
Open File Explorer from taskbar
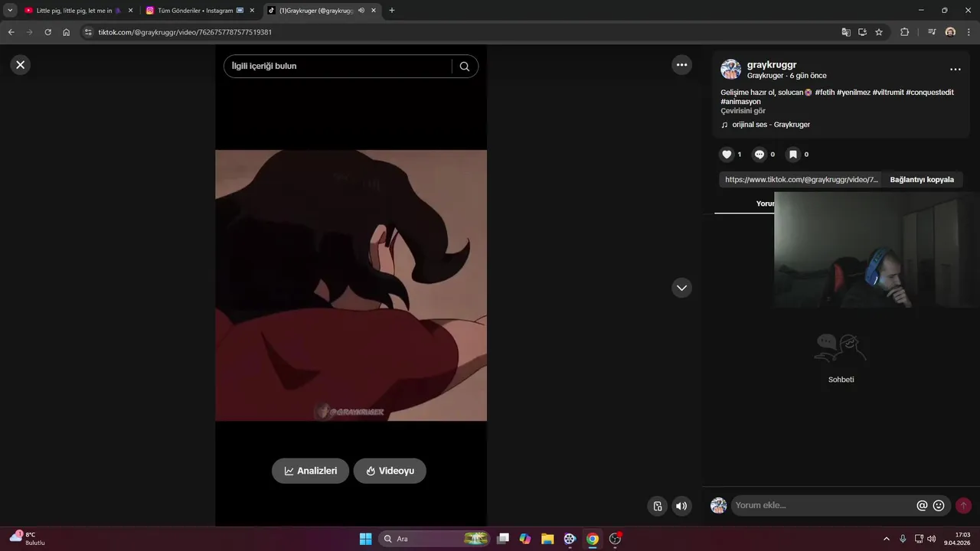point(547,539)
